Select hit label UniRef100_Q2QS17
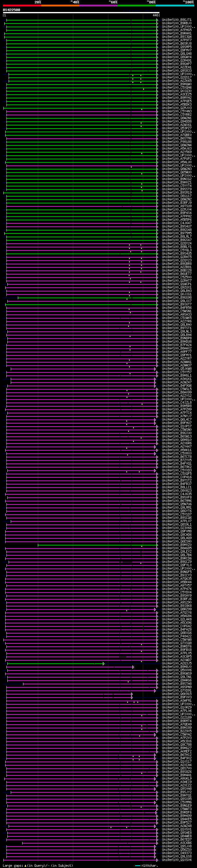The image size is (197, 868). (176, 78)
